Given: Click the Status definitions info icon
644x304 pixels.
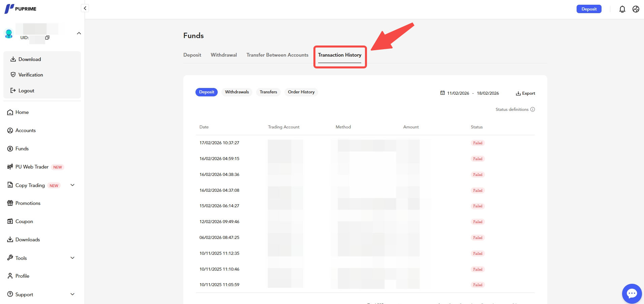Looking at the screenshot, I should point(532,109).
